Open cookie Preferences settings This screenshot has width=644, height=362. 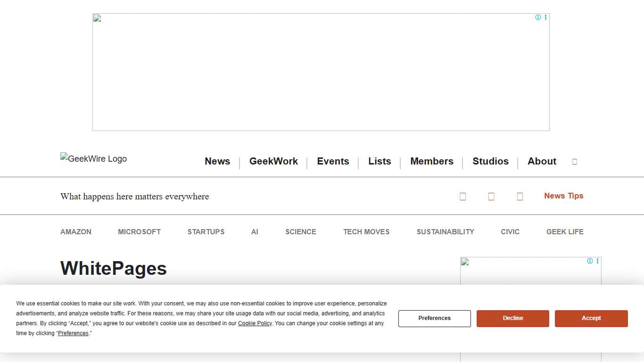[x=434, y=318]
